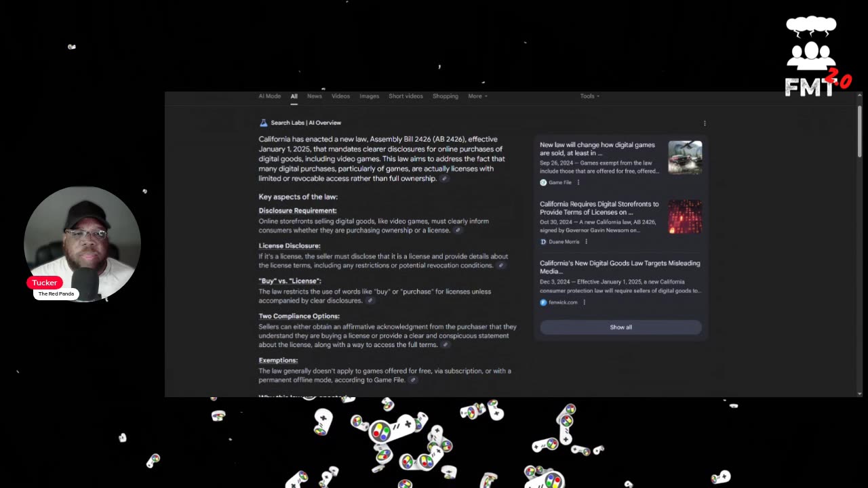Click the 'Key aspects of the law:' text
This screenshot has width=868, height=488.
pyautogui.click(x=298, y=197)
